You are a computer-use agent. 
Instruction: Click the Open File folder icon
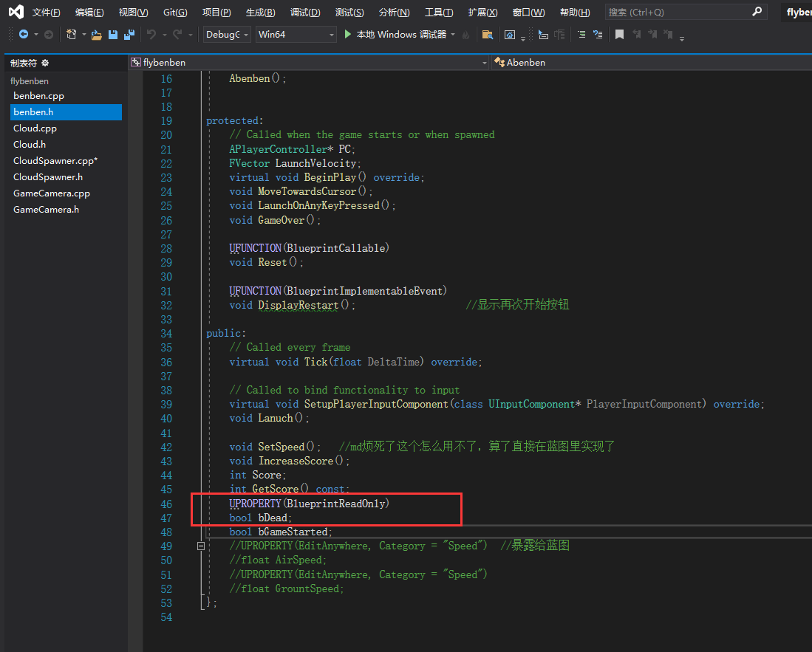coord(96,35)
